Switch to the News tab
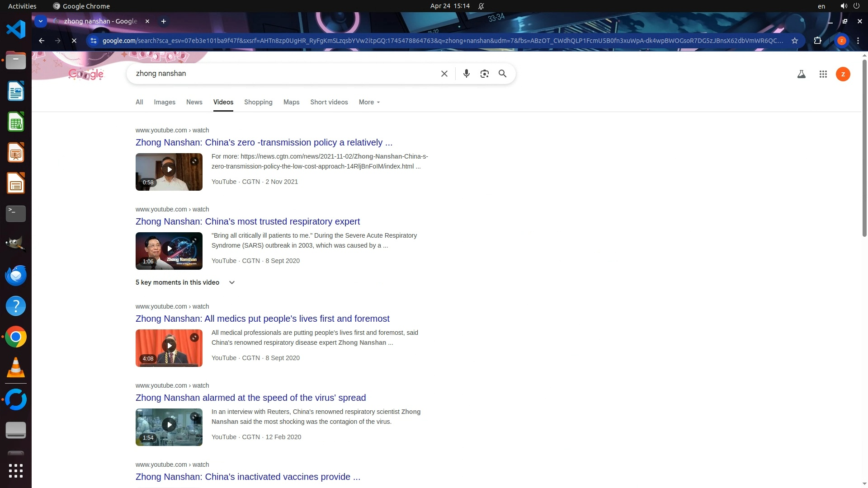The height and width of the screenshot is (488, 868). [x=194, y=102]
